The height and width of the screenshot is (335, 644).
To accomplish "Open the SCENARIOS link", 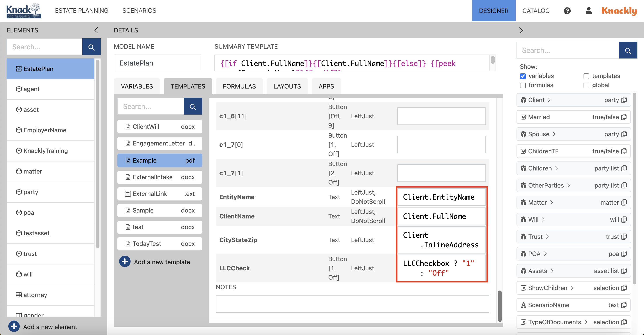I will pos(139,11).
